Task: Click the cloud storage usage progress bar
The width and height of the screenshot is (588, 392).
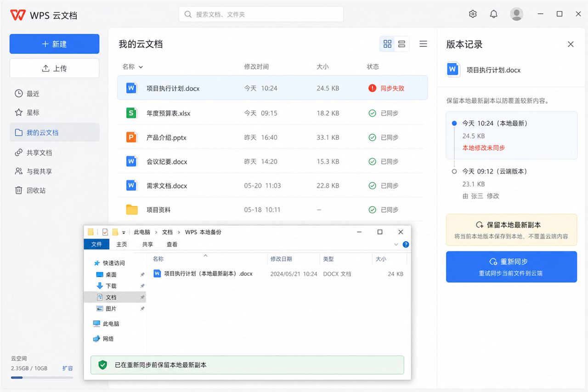Action: click(42, 377)
